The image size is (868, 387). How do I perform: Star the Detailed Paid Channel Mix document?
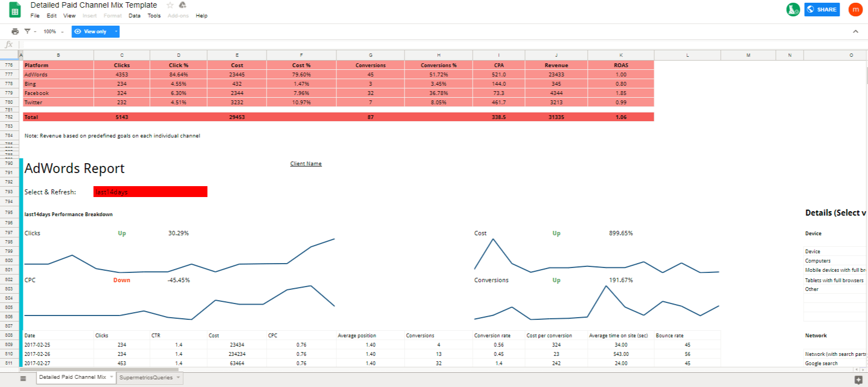170,5
